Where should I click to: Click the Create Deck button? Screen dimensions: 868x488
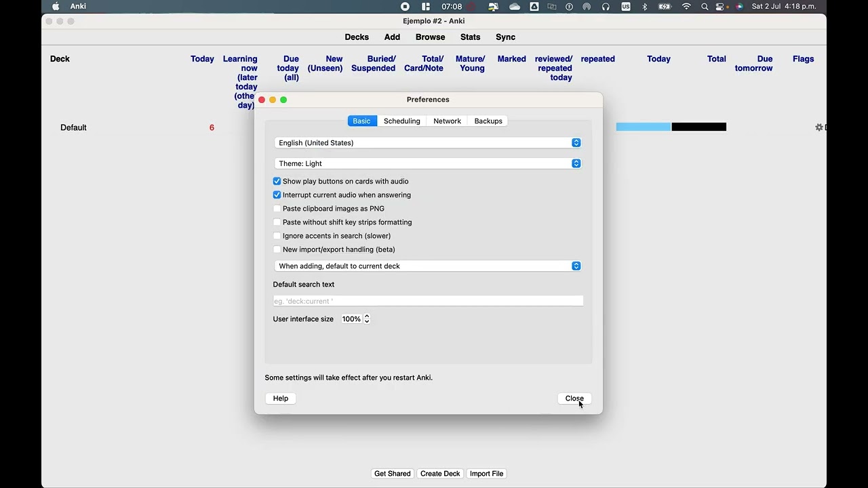(x=440, y=474)
